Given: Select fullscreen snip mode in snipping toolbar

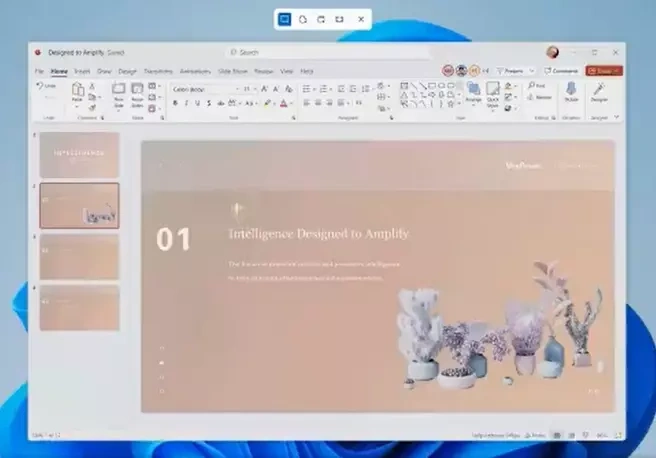Looking at the screenshot, I should pos(340,19).
